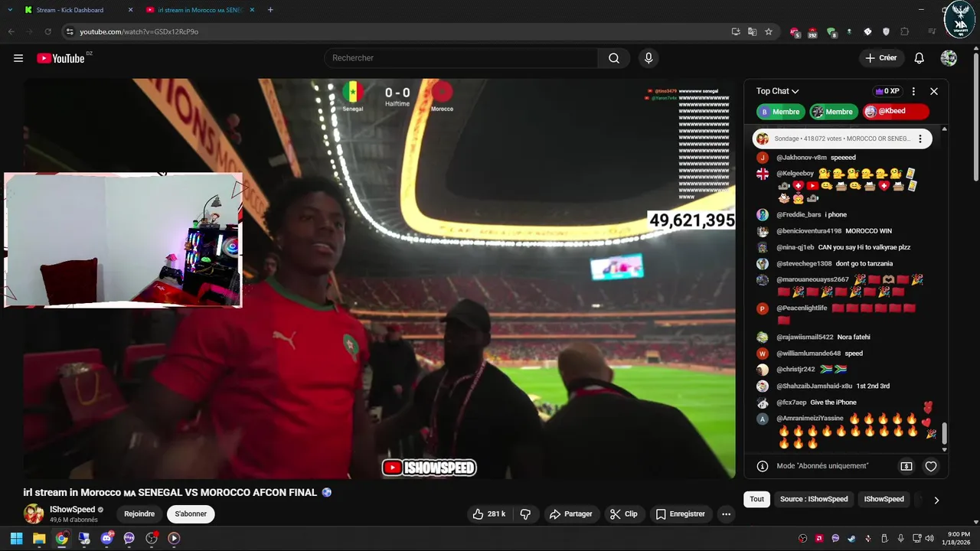This screenshot has width=980, height=551.
Task: Go to the YouTube home logo
Action: (x=60, y=58)
